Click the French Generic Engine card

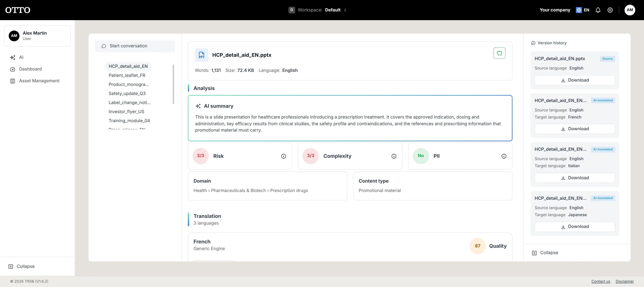click(350, 247)
